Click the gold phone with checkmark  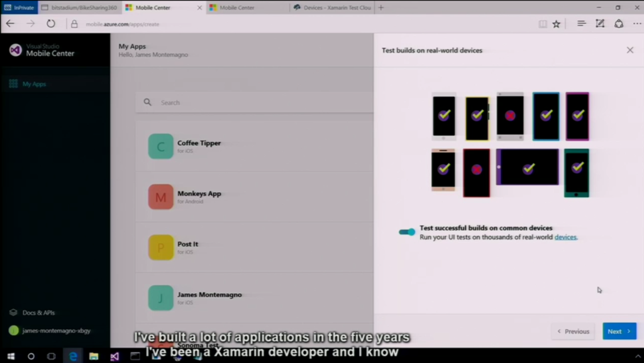443,170
